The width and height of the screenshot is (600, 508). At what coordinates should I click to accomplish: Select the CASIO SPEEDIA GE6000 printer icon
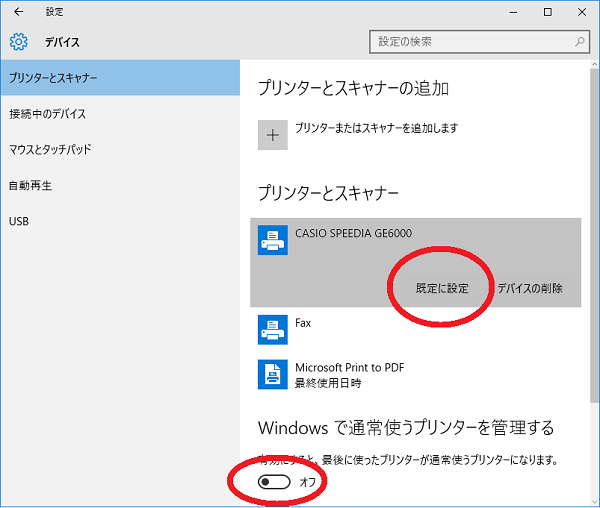pos(273,240)
